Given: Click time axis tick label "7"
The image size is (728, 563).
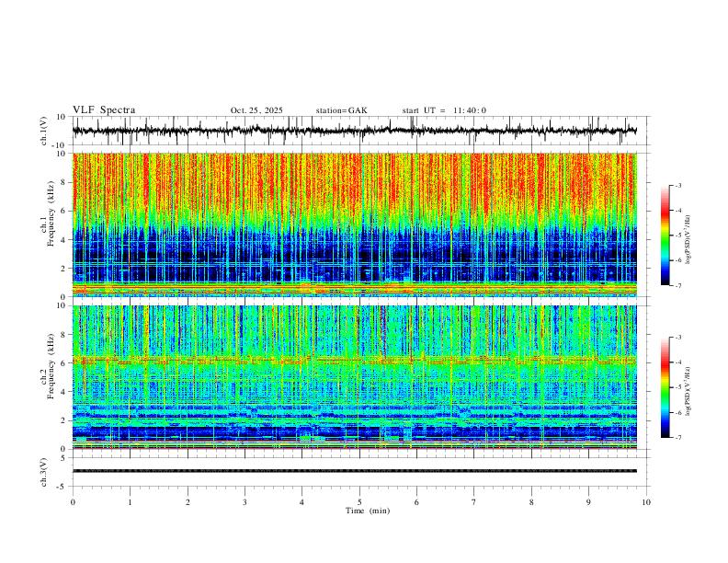Looking at the screenshot, I should tap(474, 502).
